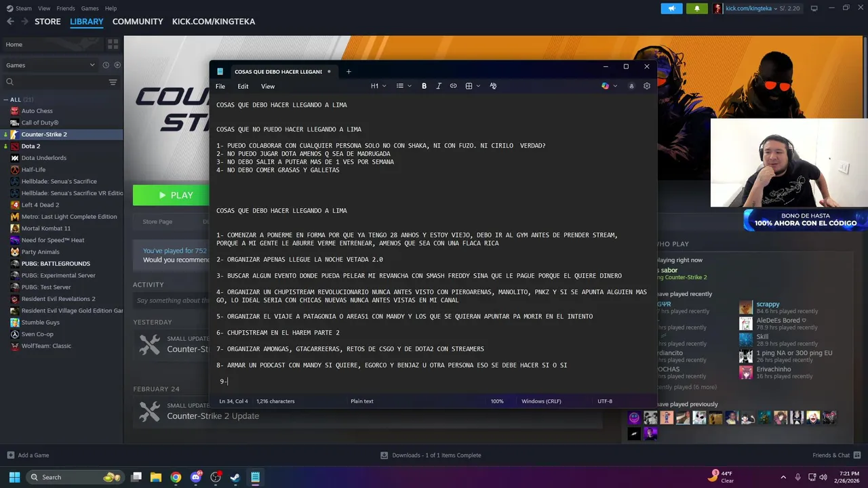The height and width of the screenshot is (488, 868).
Task: Switch Steam to Big Picture mode
Action: point(814,8)
